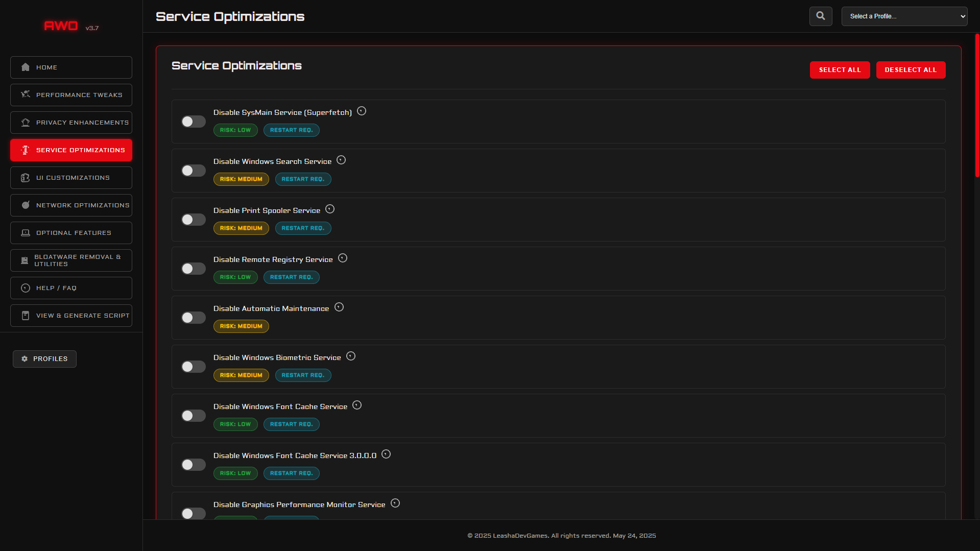Toggle Disable Graphics Performance Monitor Service switch
This screenshot has height=551, width=980.
194,513
